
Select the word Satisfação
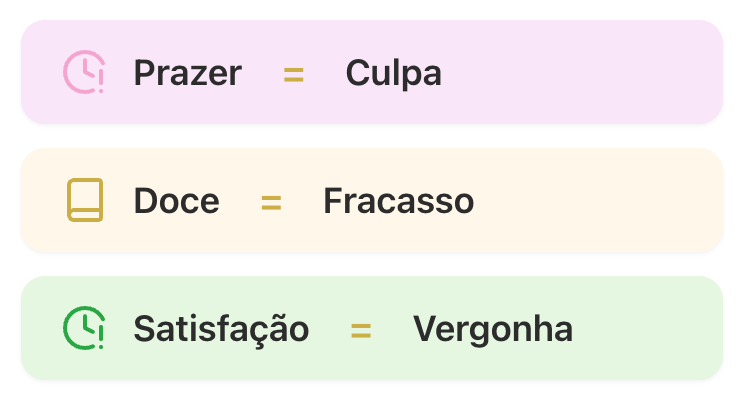click(x=222, y=329)
